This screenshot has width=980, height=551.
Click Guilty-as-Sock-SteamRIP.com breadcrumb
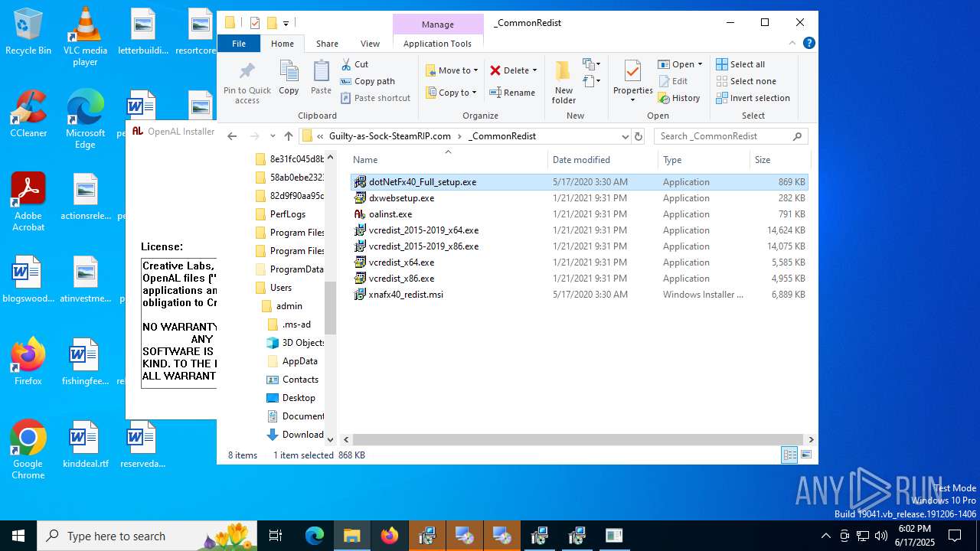coord(390,136)
